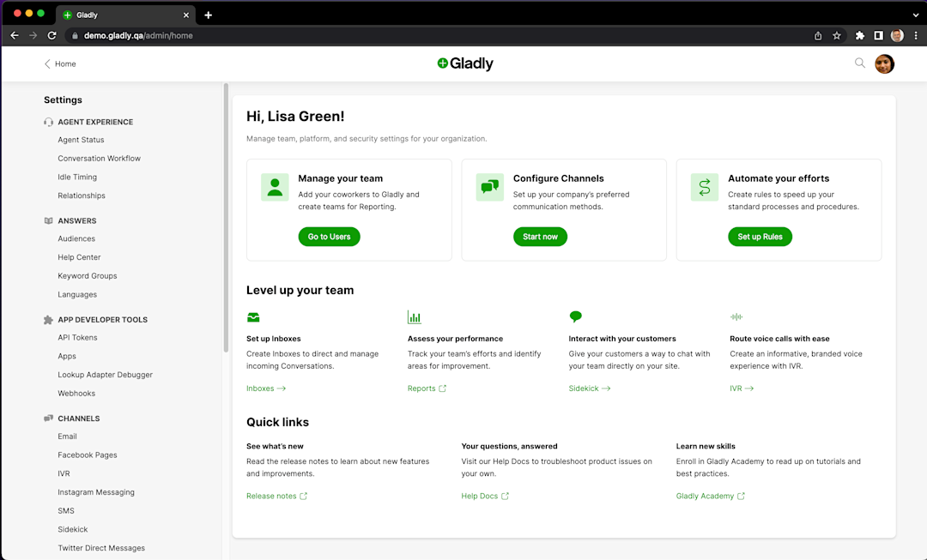Open Twitter Direct Messages settings
Image resolution: width=927 pixels, height=560 pixels.
(101, 548)
